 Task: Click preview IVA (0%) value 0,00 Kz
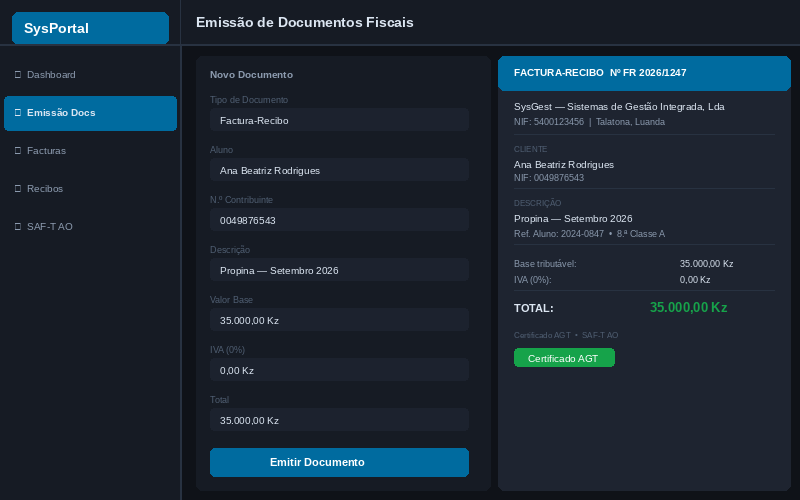695,280
